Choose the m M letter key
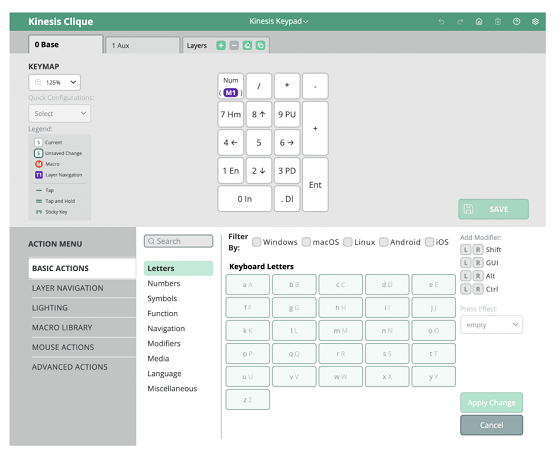The image size is (560, 457). (341, 331)
